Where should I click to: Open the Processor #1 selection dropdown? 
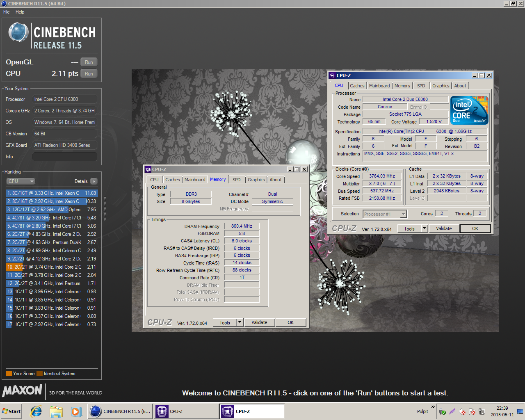coord(385,214)
